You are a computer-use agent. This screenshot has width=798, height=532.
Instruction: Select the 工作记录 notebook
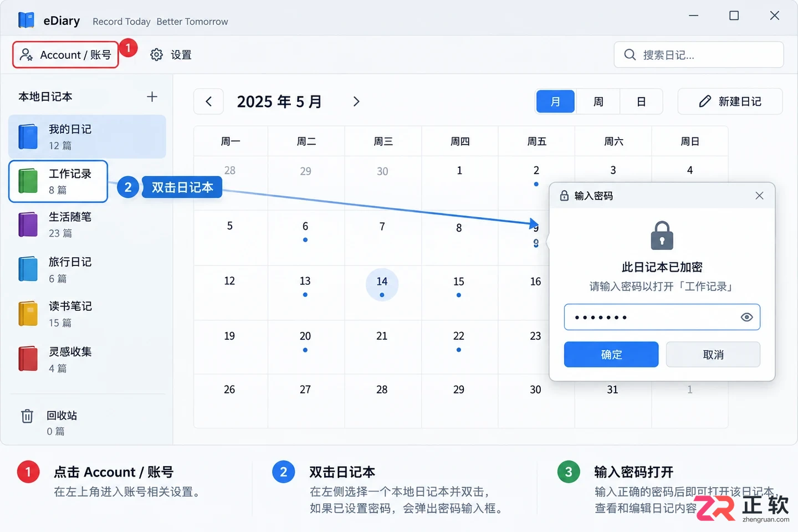coord(58,181)
